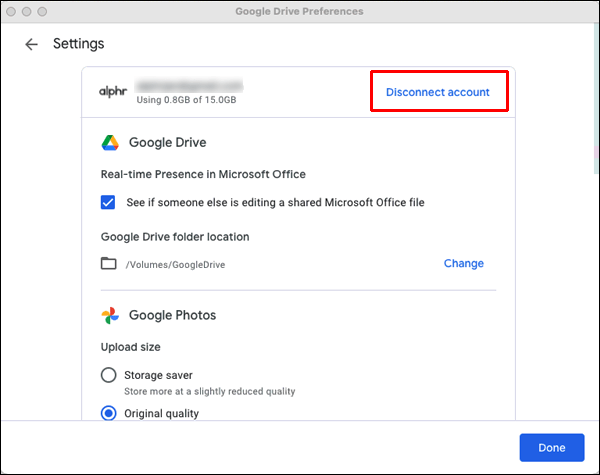Click the folder icon beside /Volumes/GoogleDrive
The height and width of the screenshot is (475, 600).
[109, 264]
